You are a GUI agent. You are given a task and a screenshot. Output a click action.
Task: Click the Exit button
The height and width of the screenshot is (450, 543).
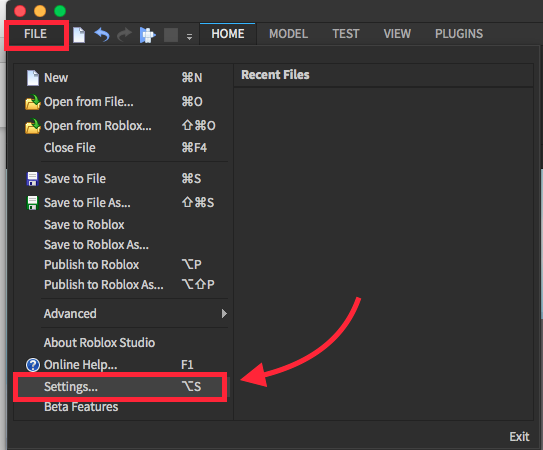pyautogui.click(x=519, y=436)
